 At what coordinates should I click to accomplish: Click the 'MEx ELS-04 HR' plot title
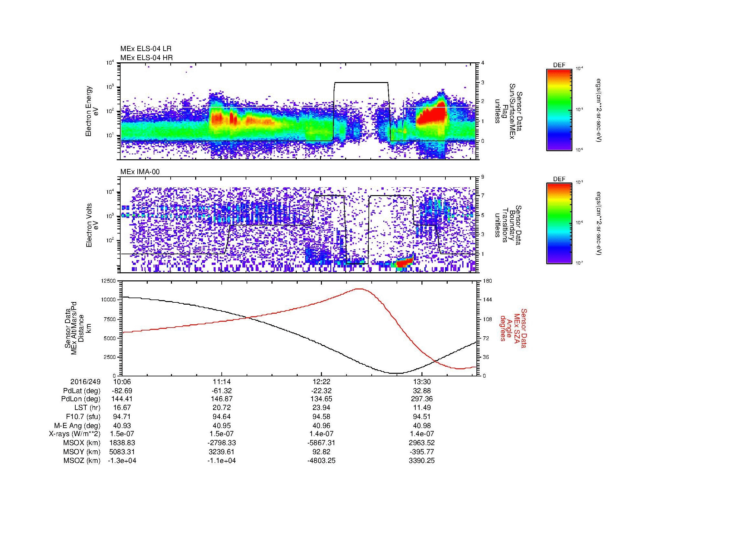(146, 58)
